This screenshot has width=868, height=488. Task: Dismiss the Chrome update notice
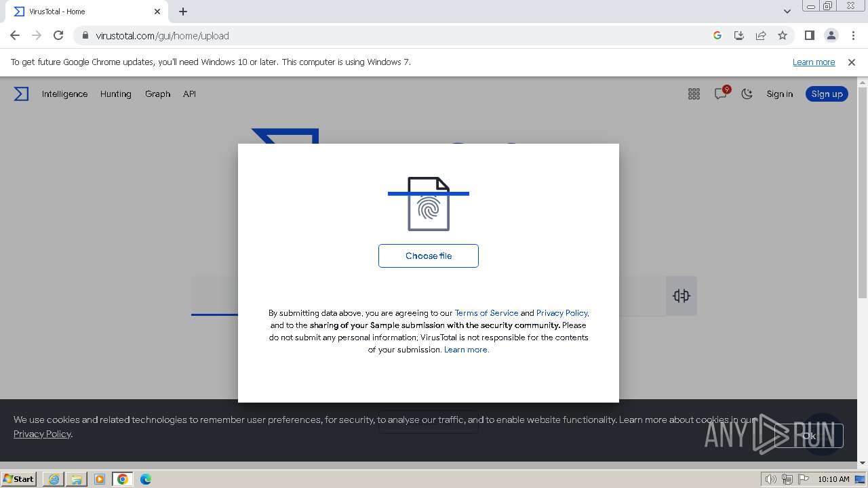[x=852, y=62]
